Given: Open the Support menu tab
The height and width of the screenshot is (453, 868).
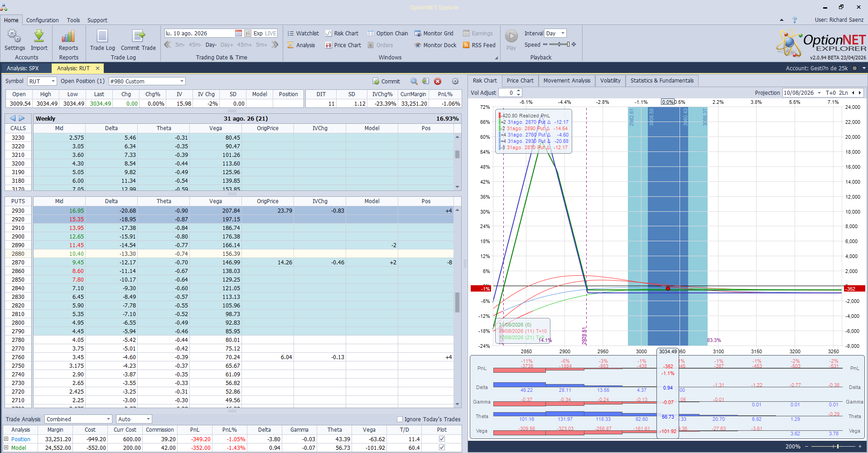Looking at the screenshot, I should click(97, 20).
